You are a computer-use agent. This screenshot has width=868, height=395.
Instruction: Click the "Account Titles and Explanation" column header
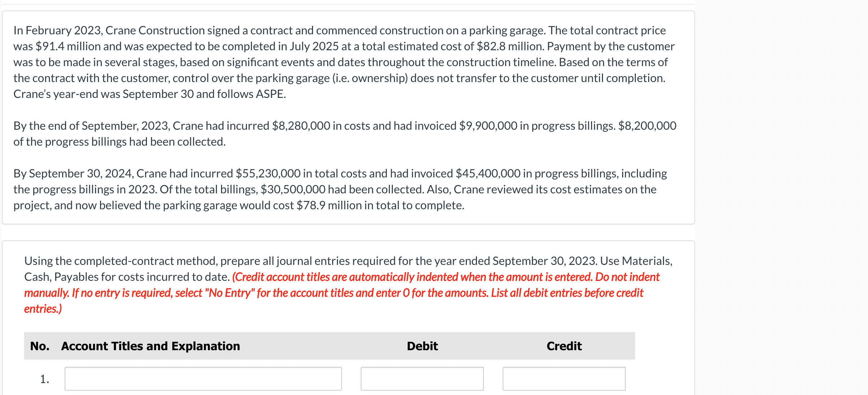(151, 346)
